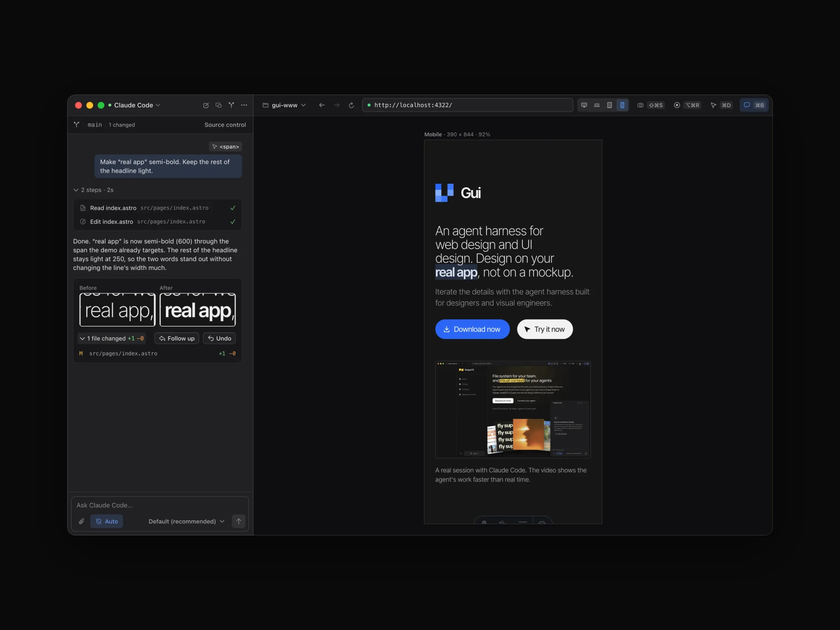Toggle the chat panel with the speech-bubble icon

[x=747, y=105]
